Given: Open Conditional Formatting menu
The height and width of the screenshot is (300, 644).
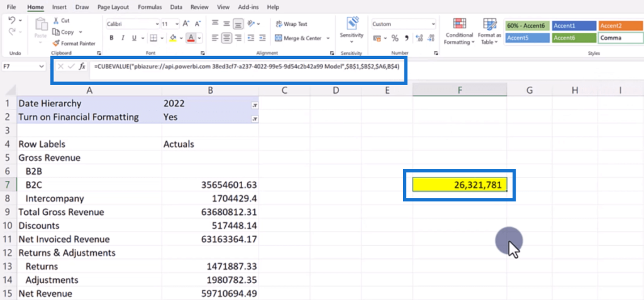Looking at the screenshot, I should tap(460, 31).
